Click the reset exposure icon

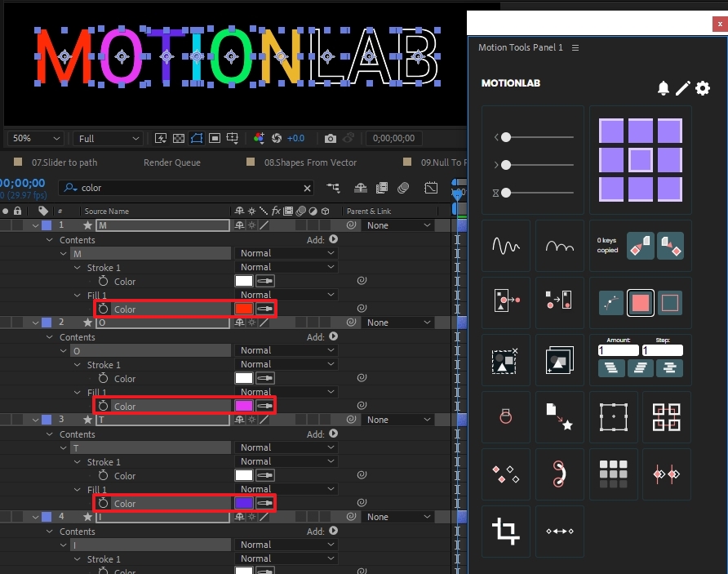(277, 138)
